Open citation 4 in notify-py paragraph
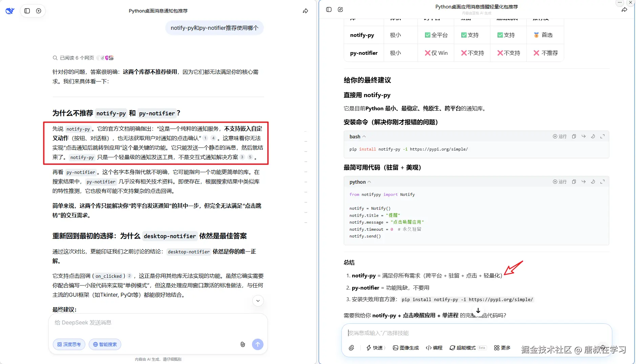 tap(213, 138)
